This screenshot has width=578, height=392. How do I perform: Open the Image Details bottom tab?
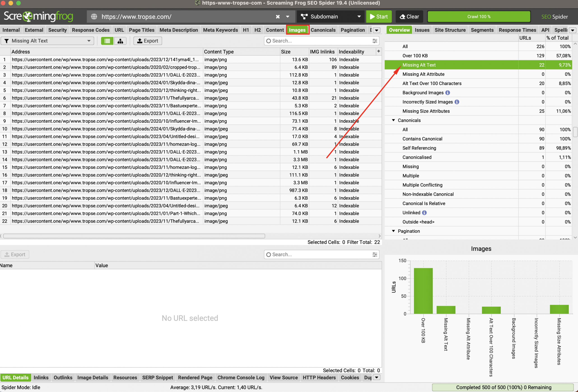click(93, 378)
